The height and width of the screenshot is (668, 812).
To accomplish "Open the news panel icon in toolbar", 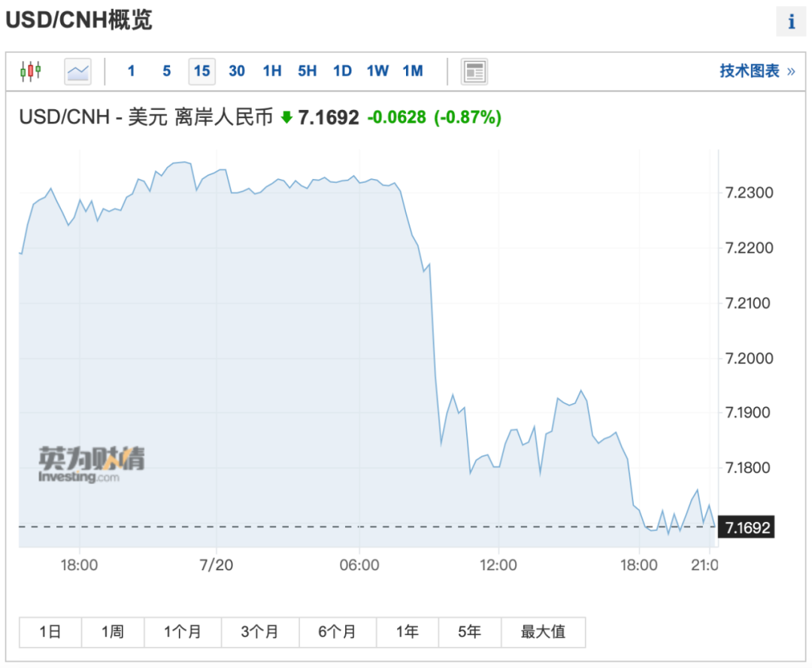I will point(474,71).
